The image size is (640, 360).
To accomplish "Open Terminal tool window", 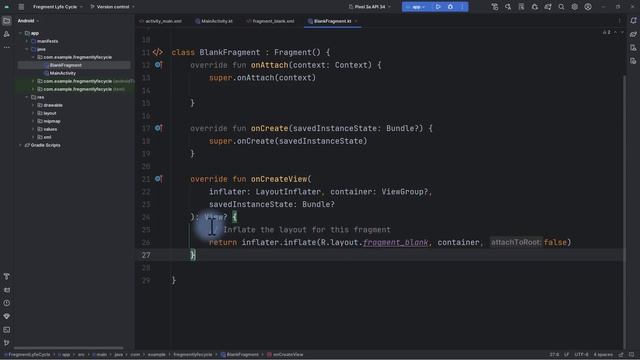I will [7, 330].
